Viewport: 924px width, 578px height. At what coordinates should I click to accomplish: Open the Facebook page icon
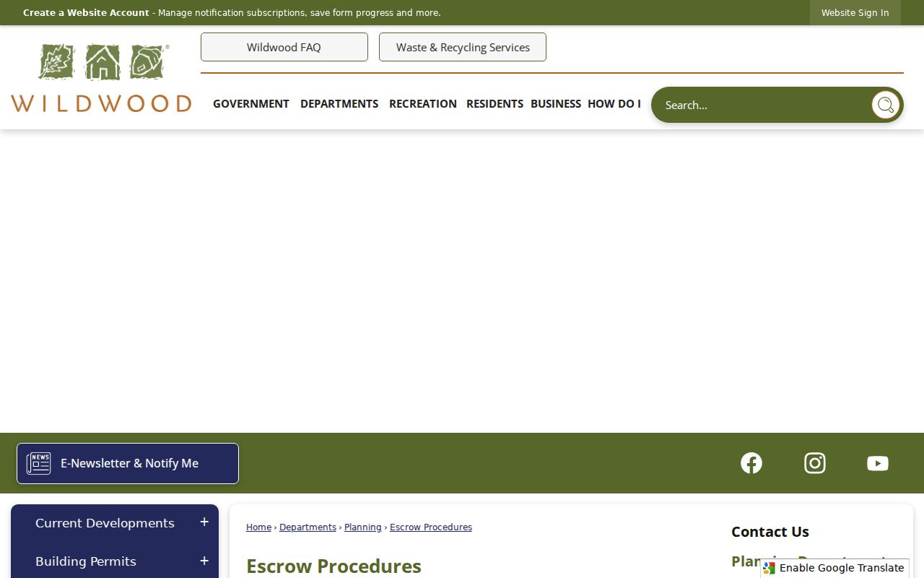click(x=751, y=463)
